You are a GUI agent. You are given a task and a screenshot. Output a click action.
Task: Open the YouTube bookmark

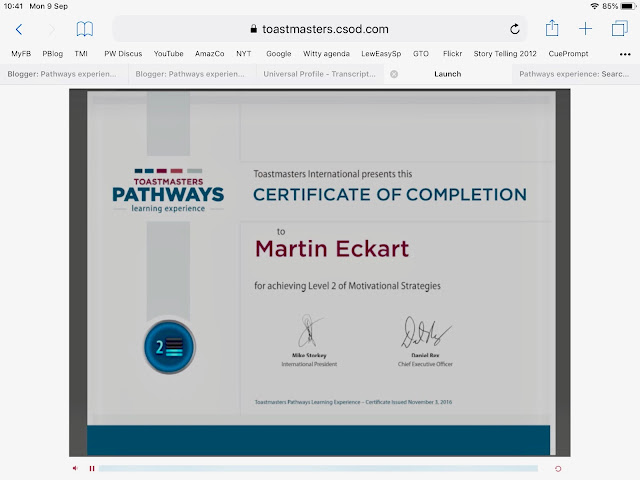pos(169,53)
